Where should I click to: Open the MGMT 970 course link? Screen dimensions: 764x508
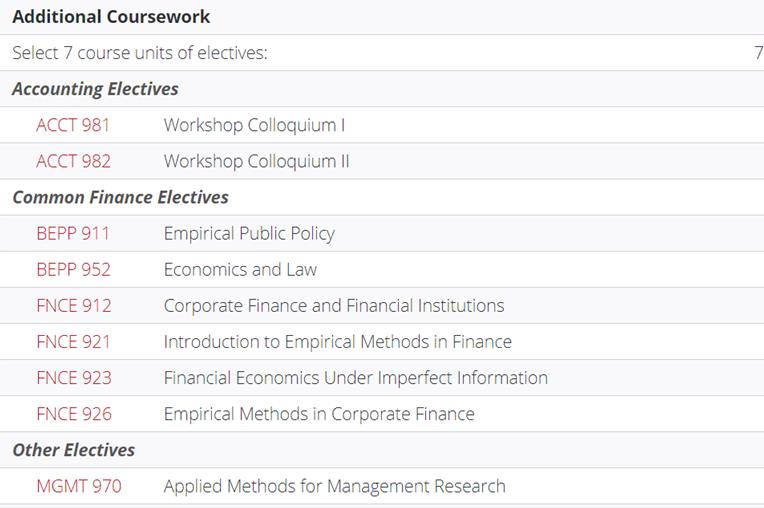79,486
